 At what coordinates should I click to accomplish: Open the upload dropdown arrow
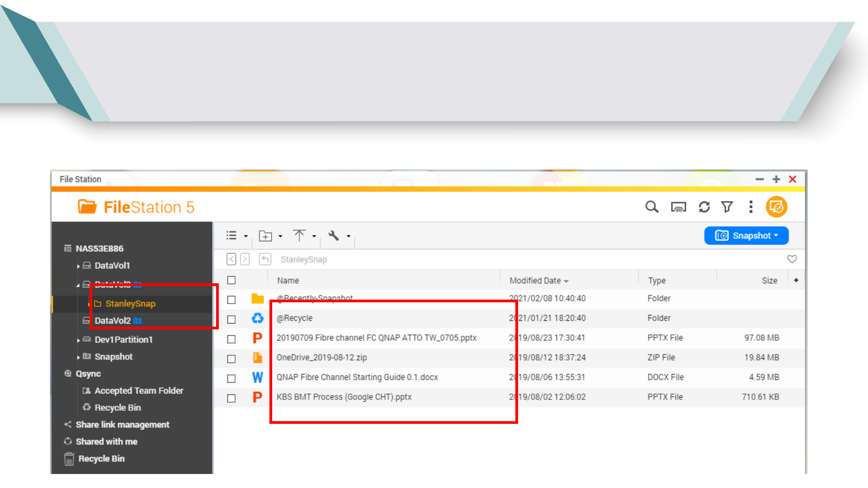coord(314,236)
